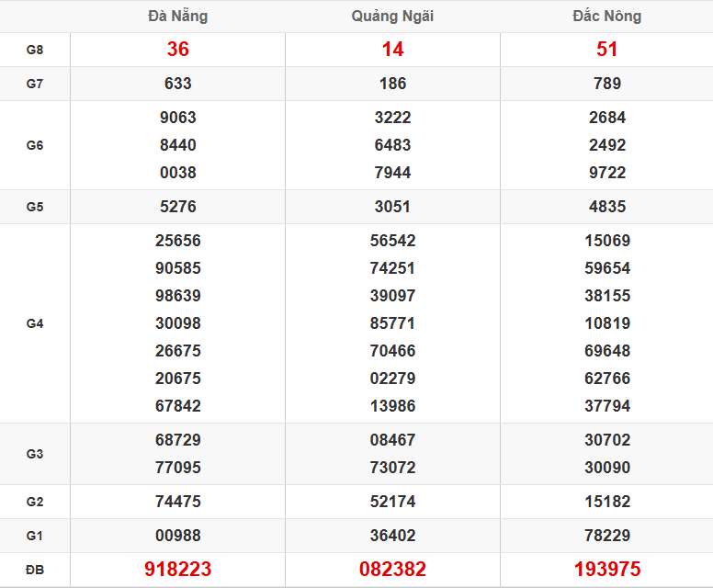Image resolution: width=713 pixels, height=588 pixels.
Task: Click G6 result 8440
Action: pyautogui.click(x=177, y=145)
